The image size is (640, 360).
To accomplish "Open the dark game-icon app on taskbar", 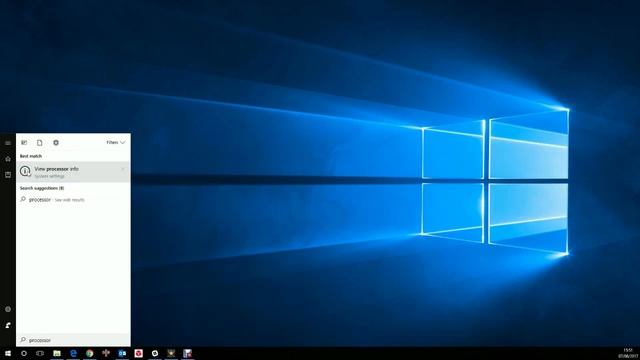I will click(171, 353).
